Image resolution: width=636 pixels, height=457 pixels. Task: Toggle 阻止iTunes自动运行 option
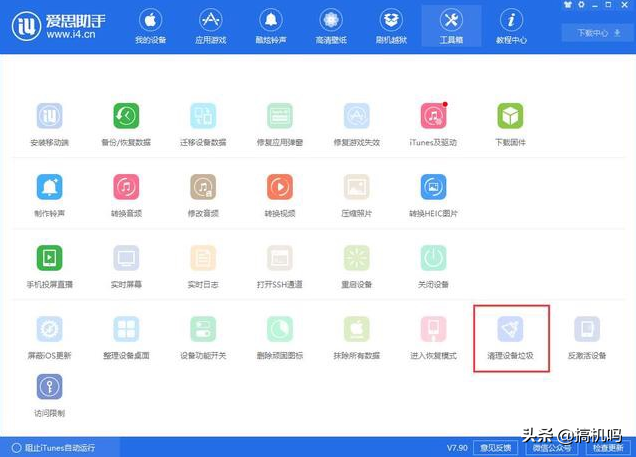pyautogui.click(x=55, y=447)
